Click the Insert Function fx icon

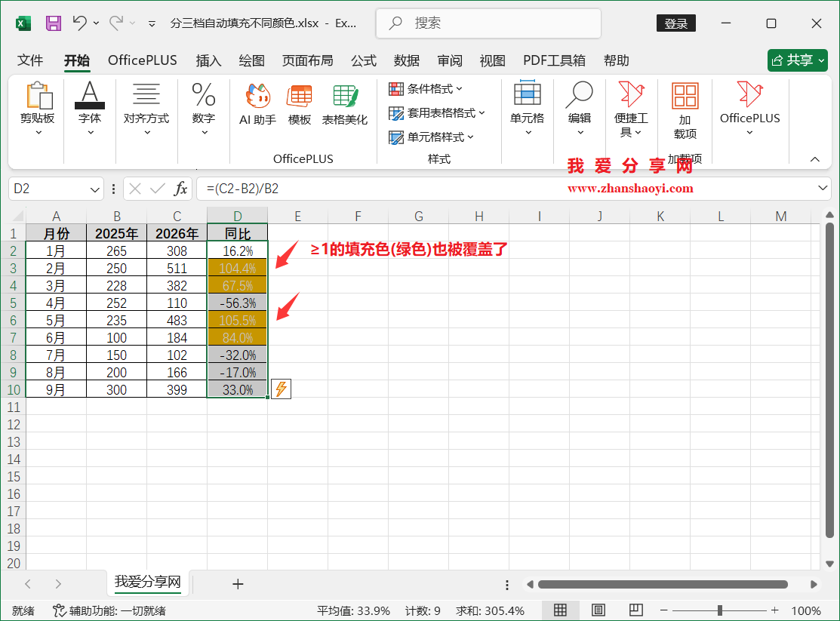180,189
